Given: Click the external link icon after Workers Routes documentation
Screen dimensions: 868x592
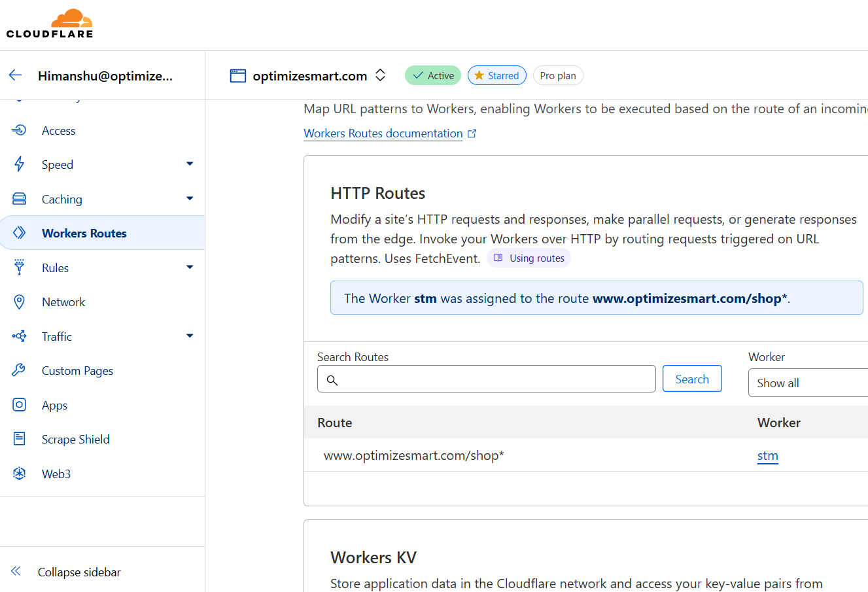Looking at the screenshot, I should (472, 133).
